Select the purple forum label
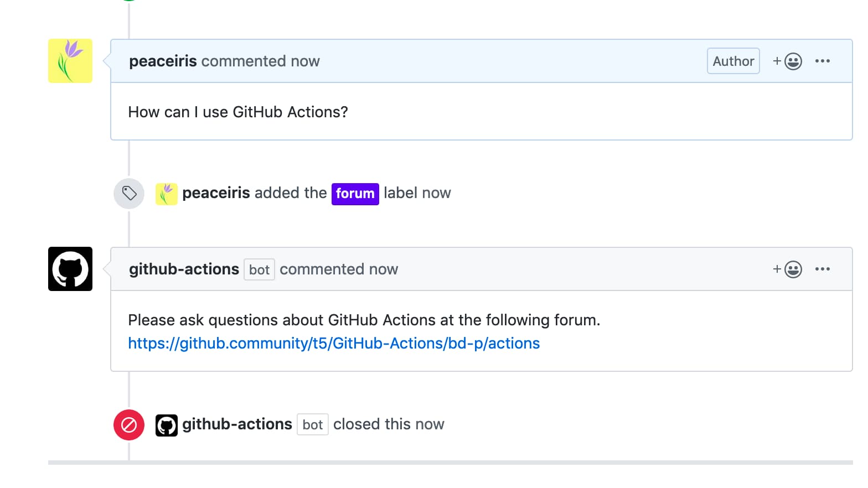 coord(355,194)
